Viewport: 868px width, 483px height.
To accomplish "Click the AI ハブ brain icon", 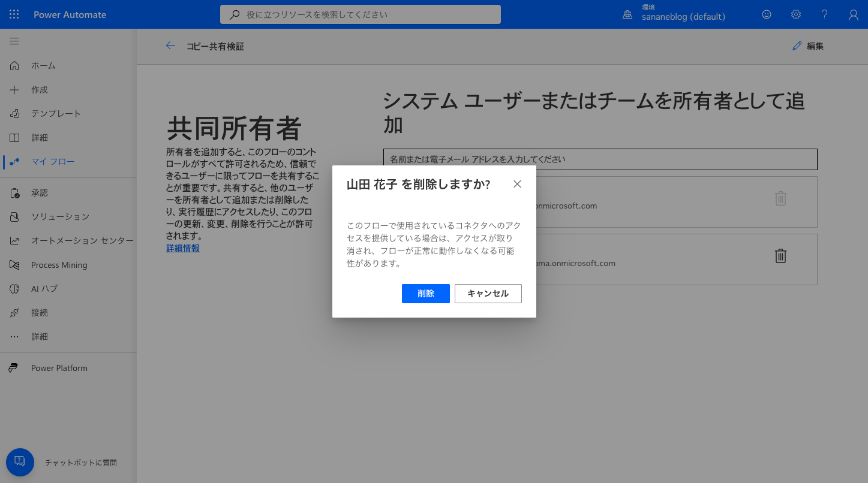I will click(14, 288).
